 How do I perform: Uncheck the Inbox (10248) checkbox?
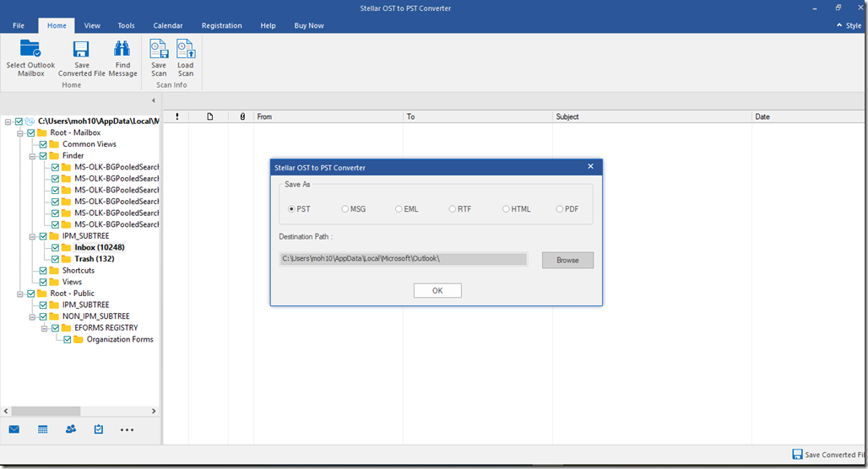(56, 247)
